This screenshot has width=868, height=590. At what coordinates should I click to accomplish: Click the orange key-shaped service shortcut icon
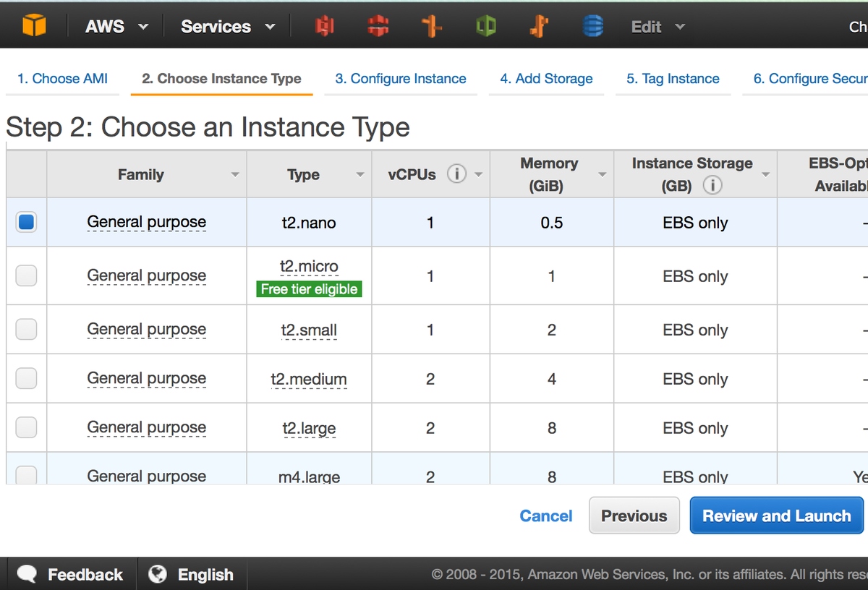click(x=538, y=26)
